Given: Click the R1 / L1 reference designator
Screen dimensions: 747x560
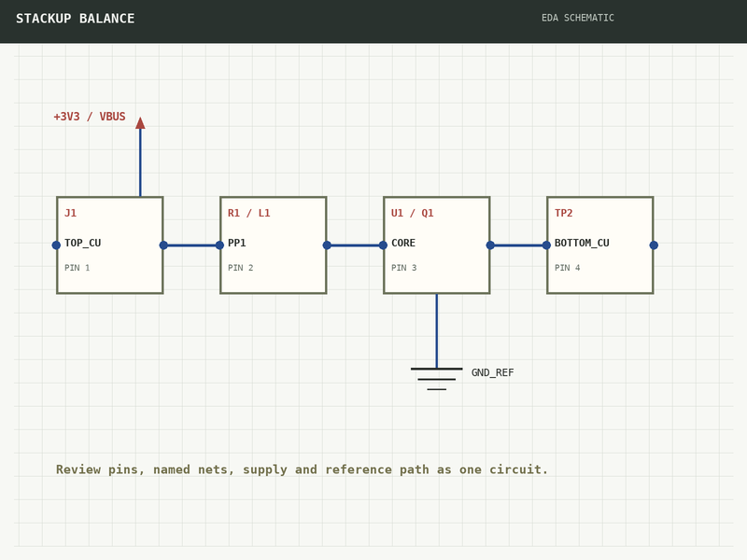Looking at the screenshot, I should pos(249,213).
